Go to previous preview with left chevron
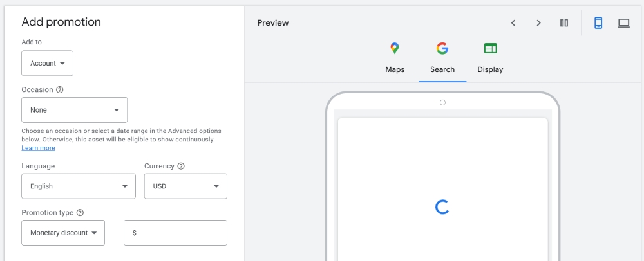The height and width of the screenshot is (261, 644). coord(513,23)
